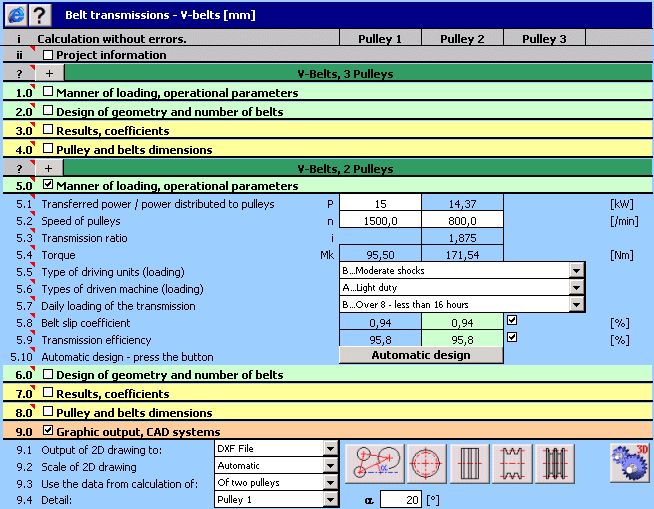This screenshot has height=509, width=654.
Task: Draw the pulley front view circle icon
Action: (x=426, y=464)
